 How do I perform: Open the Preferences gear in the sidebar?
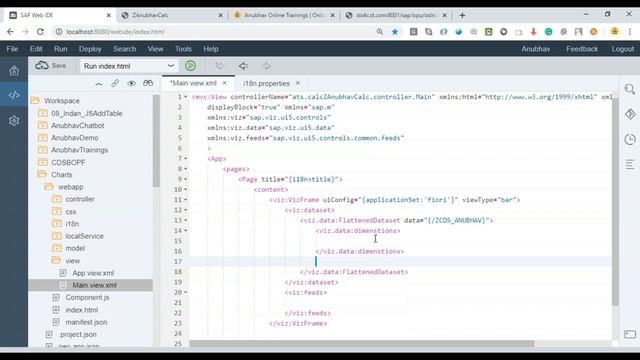14,120
